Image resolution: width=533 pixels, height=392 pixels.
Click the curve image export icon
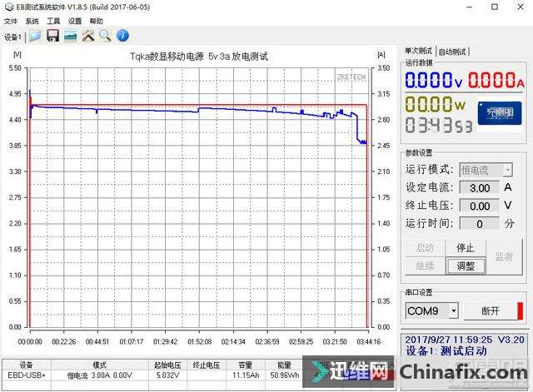(x=70, y=36)
